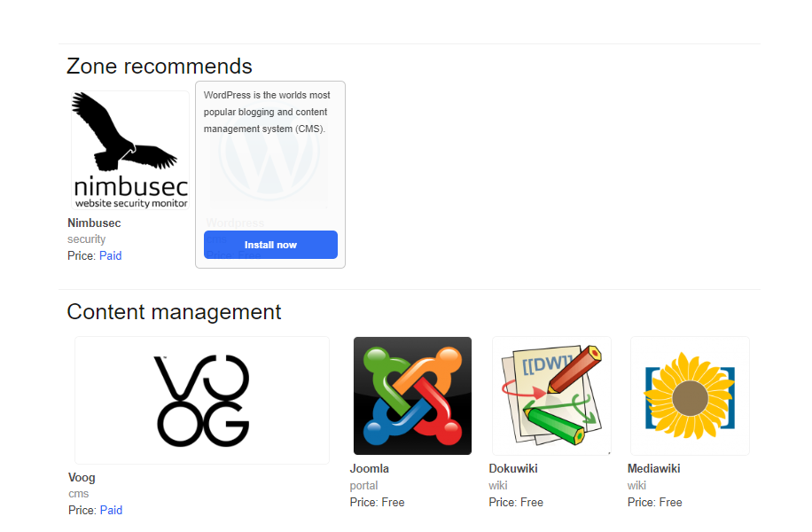Select the wiki category under Dokuwiki
This screenshot has width=812, height=532.
pyautogui.click(x=498, y=485)
